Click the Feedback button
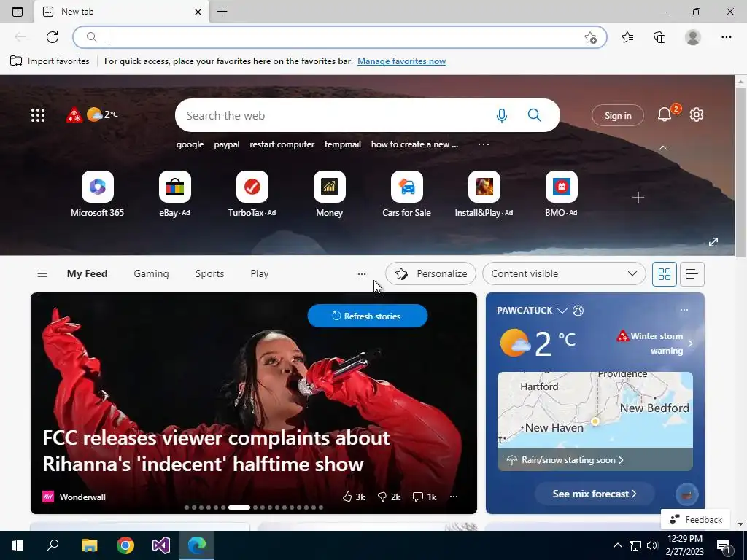Viewport: 747px width, 560px height. pyautogui.click(x=696, y=519)
